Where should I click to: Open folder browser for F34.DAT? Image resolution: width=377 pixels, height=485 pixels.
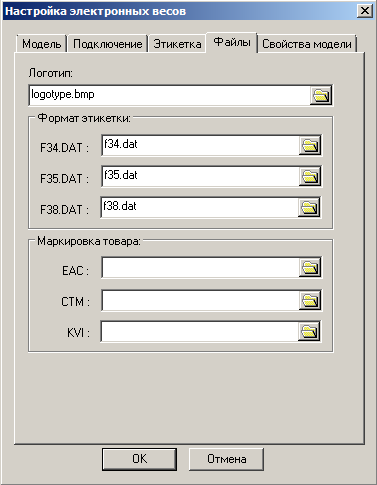tap(310, 145)
